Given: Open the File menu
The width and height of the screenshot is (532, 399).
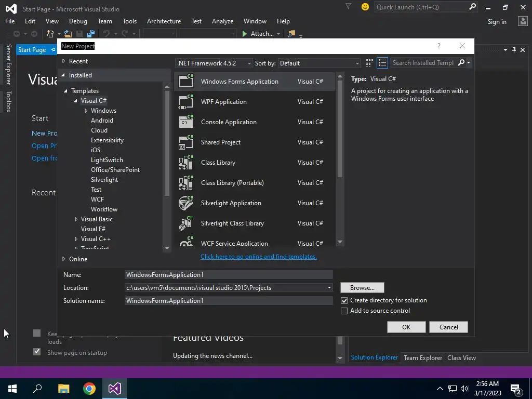Looking at the screenshot, I should point(10,21).
